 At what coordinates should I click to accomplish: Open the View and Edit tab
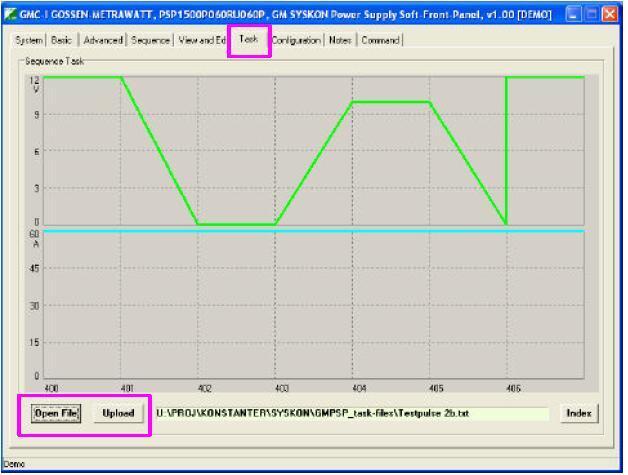coord(200,40)
